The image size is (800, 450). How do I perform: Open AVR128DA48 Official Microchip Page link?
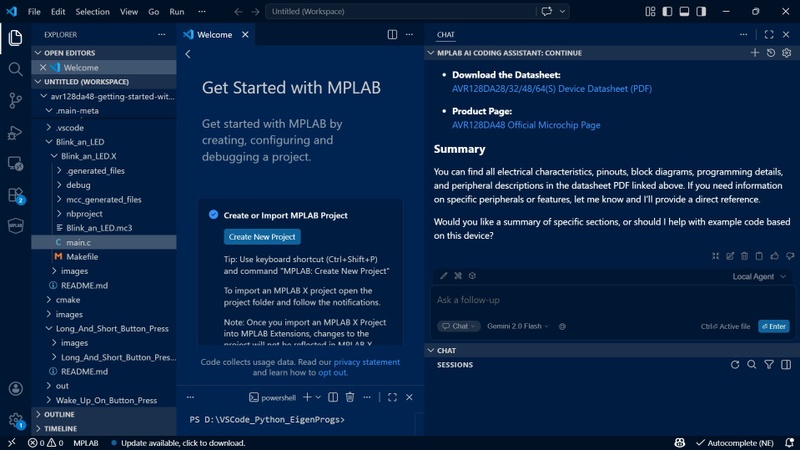tap(526, 125)
